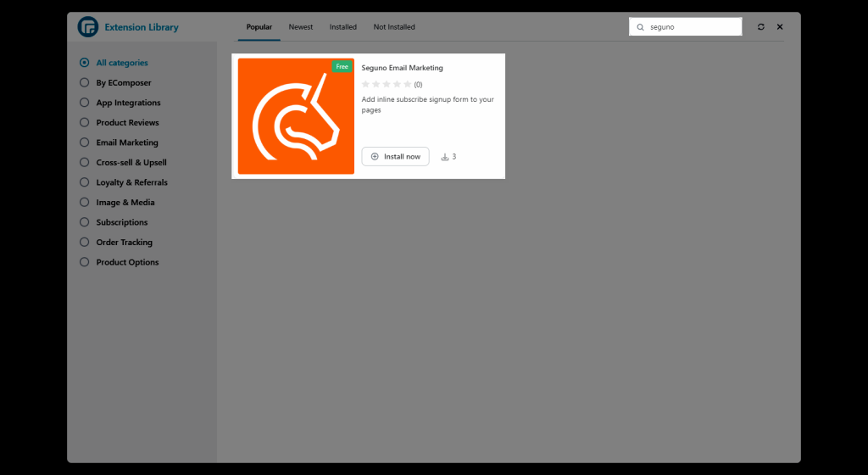Select the App Integrations category
This screenshot has height=475, width=868.
point(120,103)
